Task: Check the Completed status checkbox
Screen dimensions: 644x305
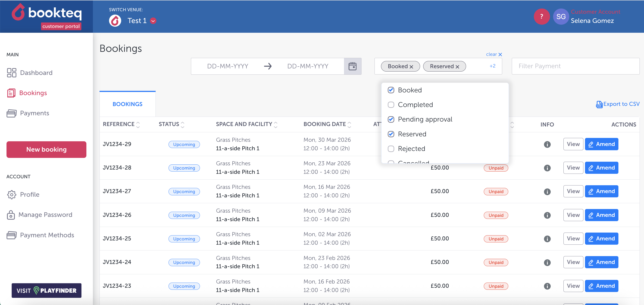Action: tap(391, 105)
